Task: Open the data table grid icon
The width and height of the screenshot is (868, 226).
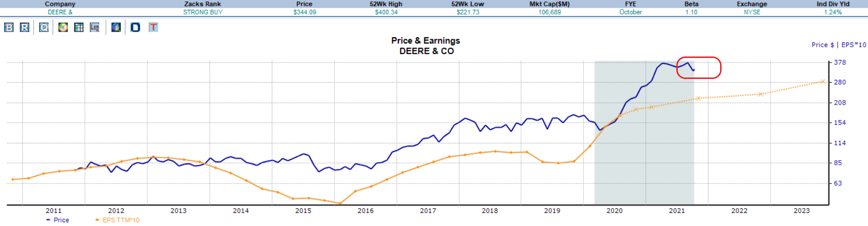Action: [79, 28]
